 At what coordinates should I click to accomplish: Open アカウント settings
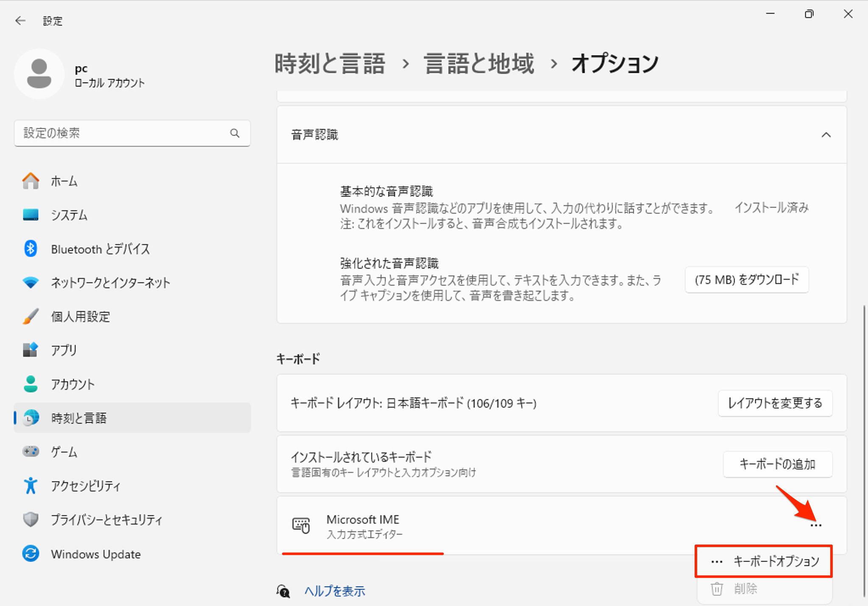pyautogui.click(x=72, y=384)
